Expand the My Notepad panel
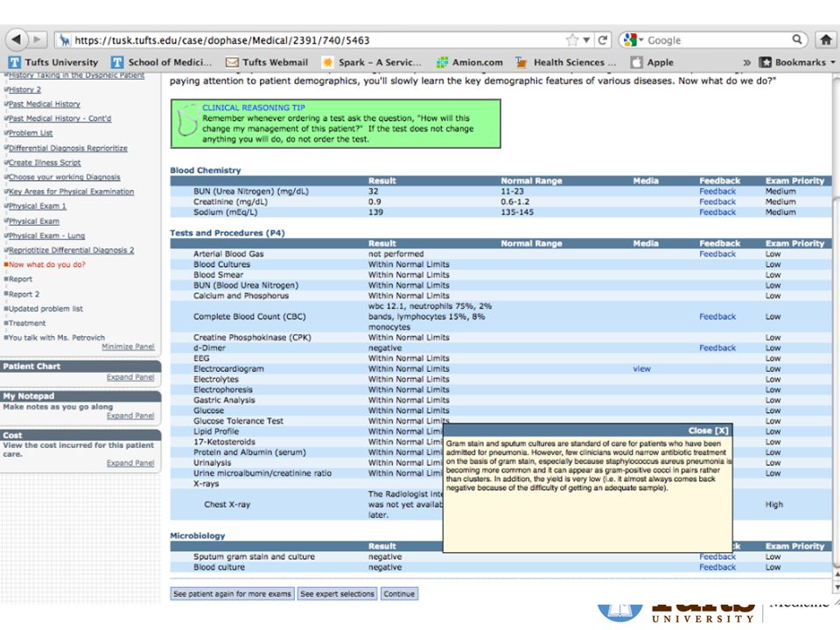840x630 pixels. point(130,416)
